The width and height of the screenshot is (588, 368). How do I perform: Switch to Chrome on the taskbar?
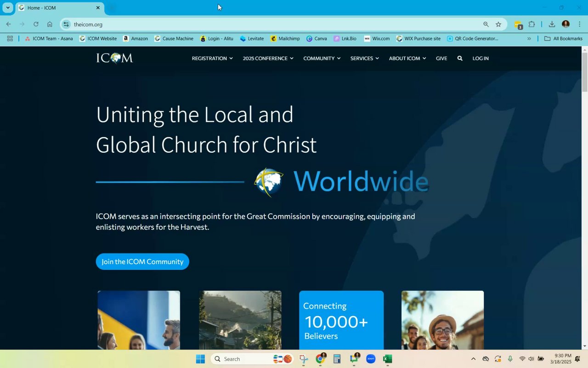(321, 359)
